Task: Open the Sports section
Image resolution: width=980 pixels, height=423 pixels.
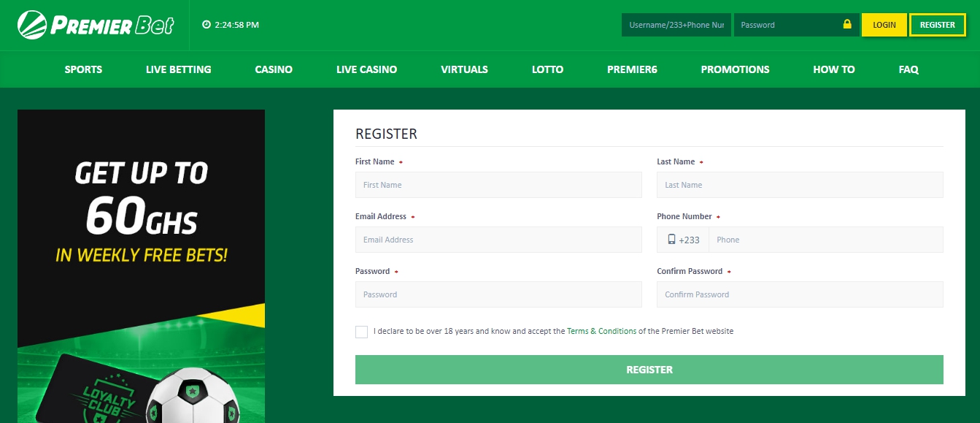Action: pos(83,69)
